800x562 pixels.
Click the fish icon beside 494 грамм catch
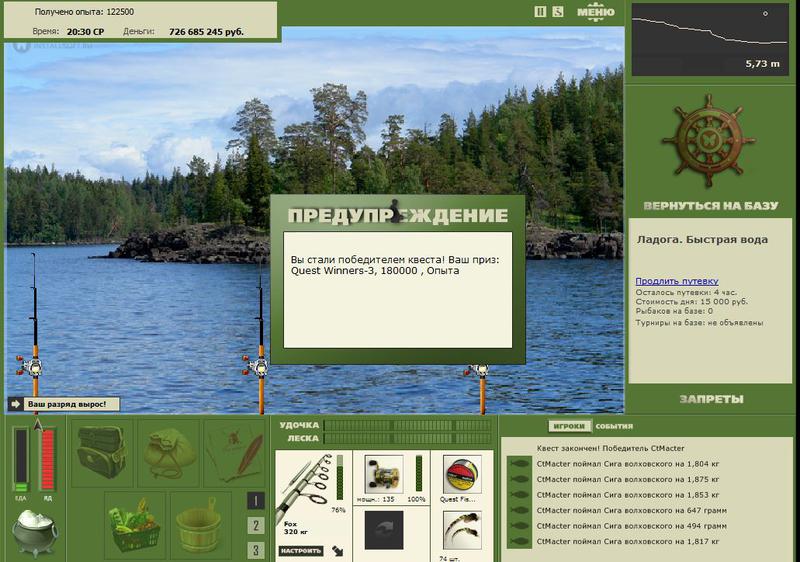(x=519, y=526)
